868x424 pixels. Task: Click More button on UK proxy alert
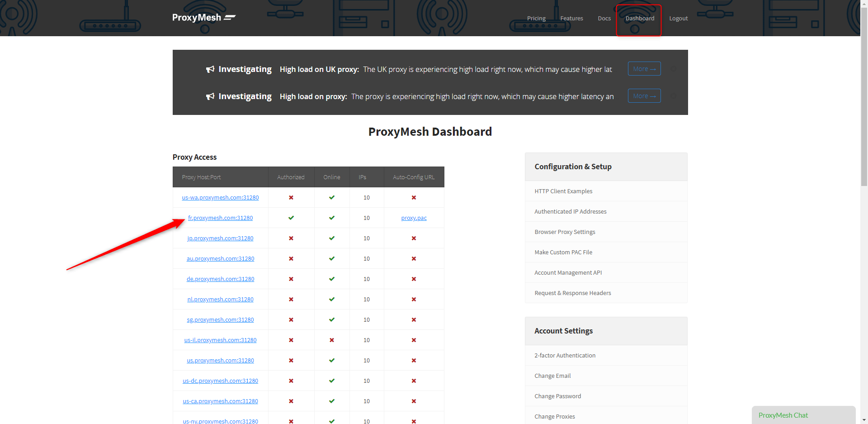pos(644,69)
